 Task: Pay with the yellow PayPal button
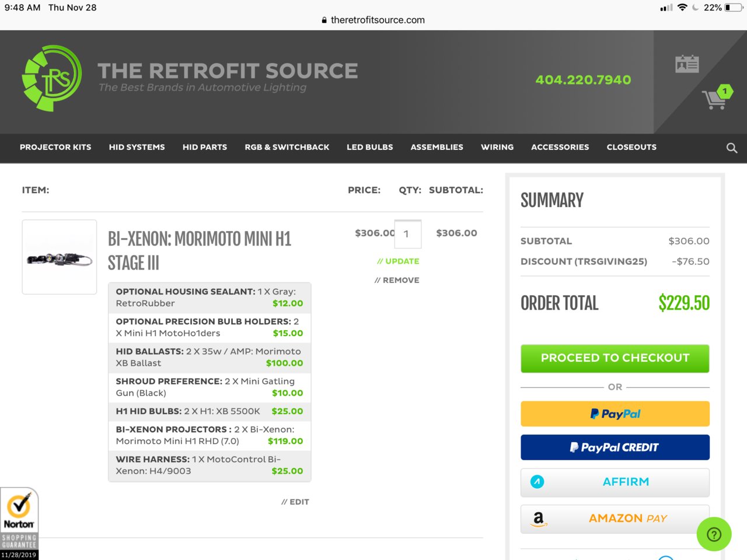615,414
